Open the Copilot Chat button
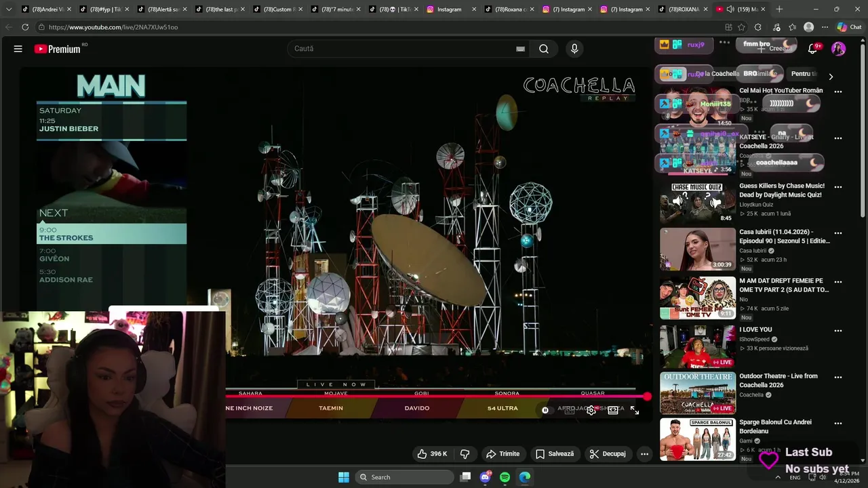The width and height of the screenshot is (868, 488). point(849,27)
